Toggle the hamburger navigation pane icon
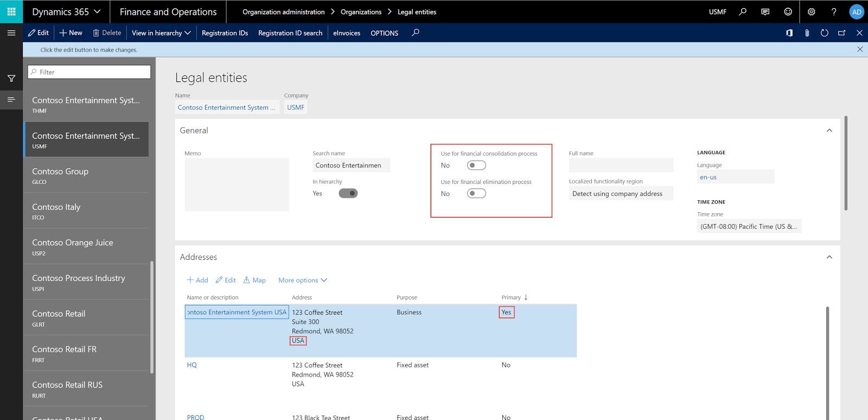 click(11, 33)
